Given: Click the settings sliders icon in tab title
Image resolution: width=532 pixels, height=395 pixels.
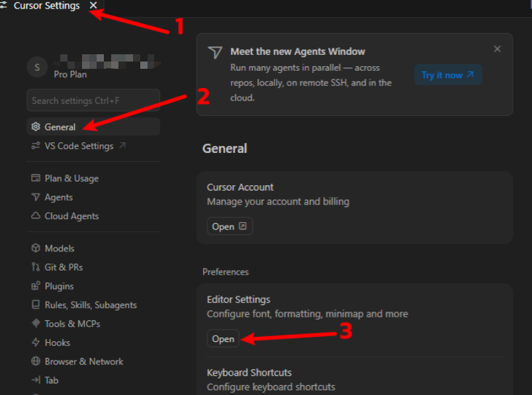Looking at the screenshot, I should click(x=4, y=5).
